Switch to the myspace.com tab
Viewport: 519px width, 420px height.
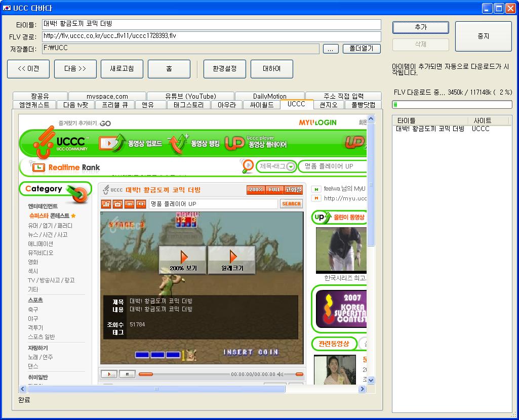(107, 96)
